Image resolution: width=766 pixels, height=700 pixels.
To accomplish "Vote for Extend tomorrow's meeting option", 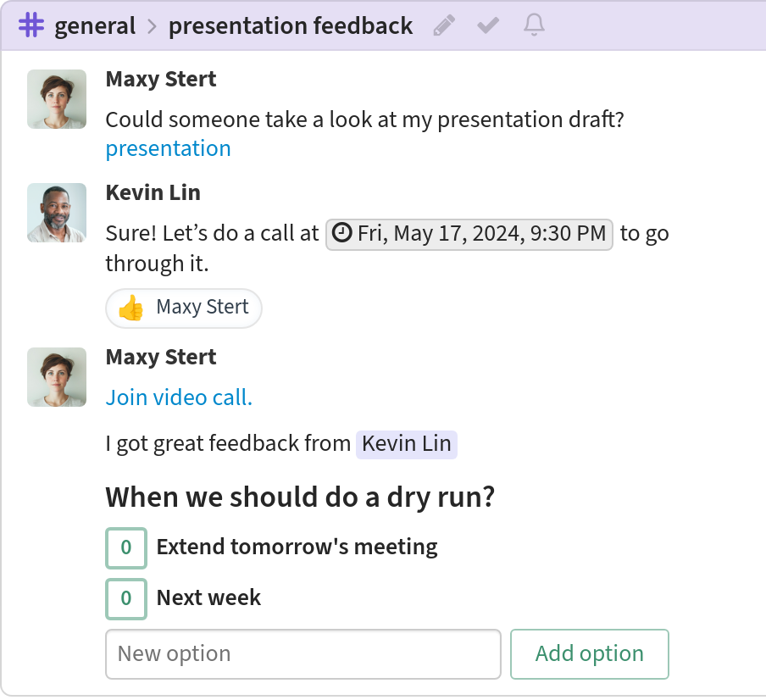I will coord(126,547).
